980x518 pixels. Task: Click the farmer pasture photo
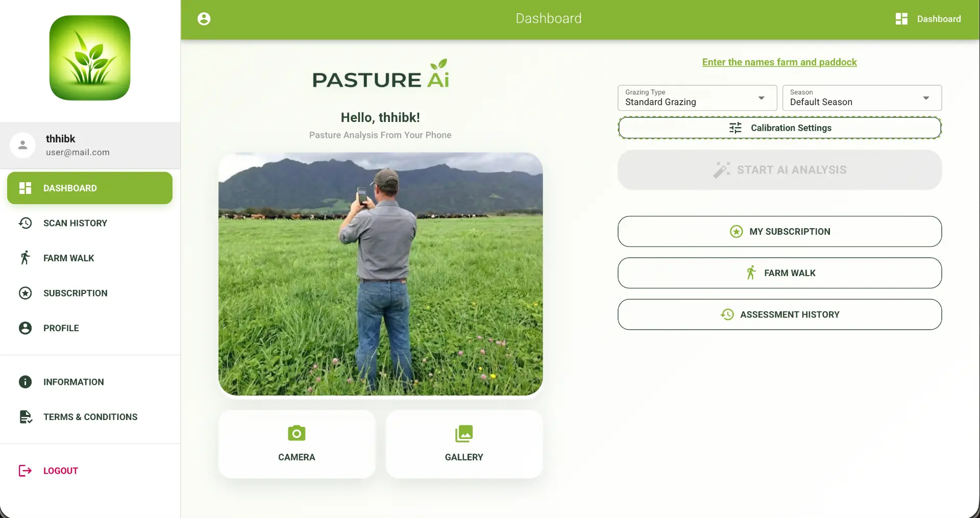coord(380,274)
